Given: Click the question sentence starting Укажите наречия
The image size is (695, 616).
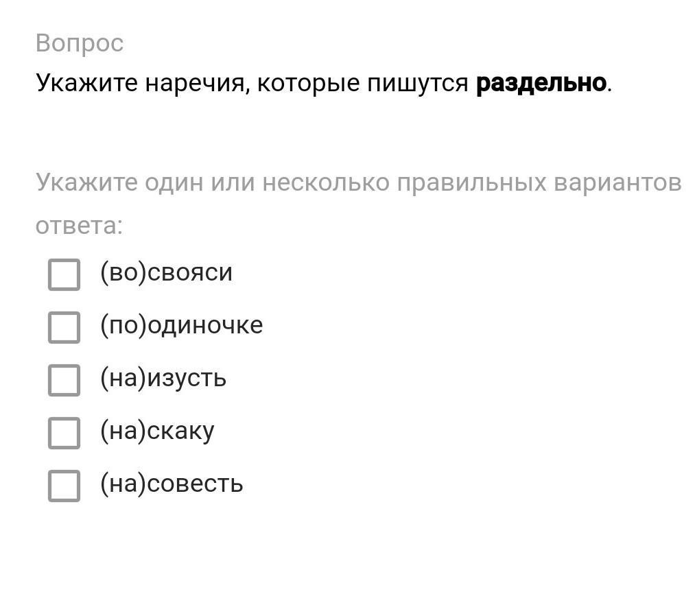Looking at the screenshot, I should 324,83.
